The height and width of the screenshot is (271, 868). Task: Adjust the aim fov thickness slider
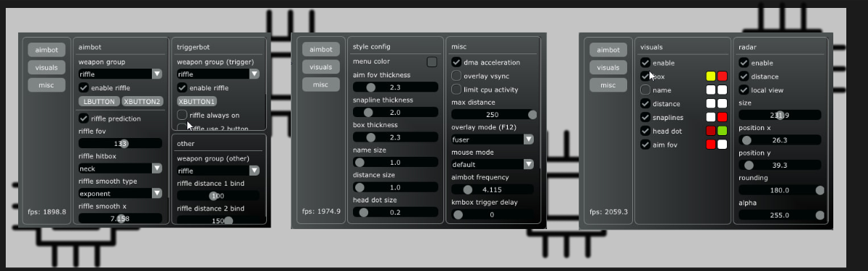point(396,87)
